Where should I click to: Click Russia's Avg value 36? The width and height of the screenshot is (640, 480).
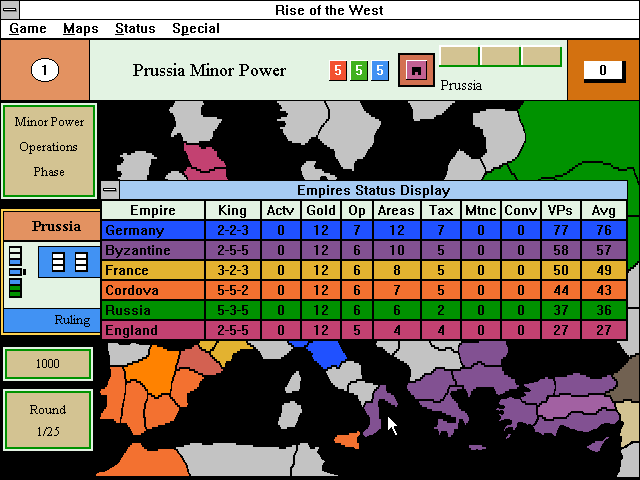pos(604,310)
